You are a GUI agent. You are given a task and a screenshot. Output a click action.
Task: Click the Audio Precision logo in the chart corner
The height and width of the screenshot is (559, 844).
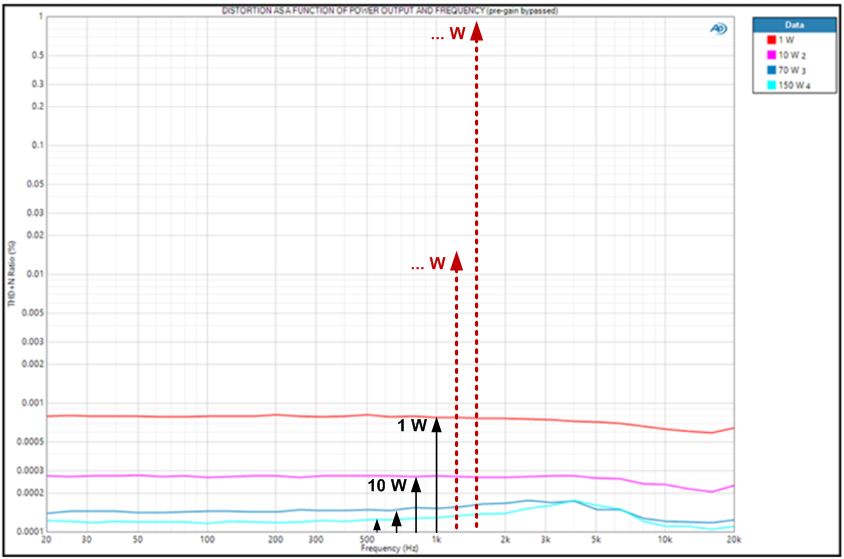(x=718, y=28)
